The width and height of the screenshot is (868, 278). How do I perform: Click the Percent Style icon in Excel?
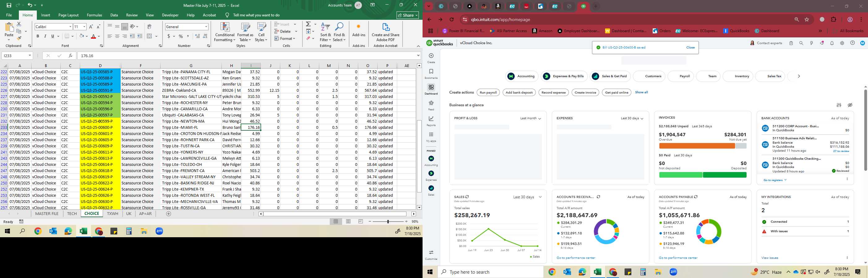[x=181, y=36]
